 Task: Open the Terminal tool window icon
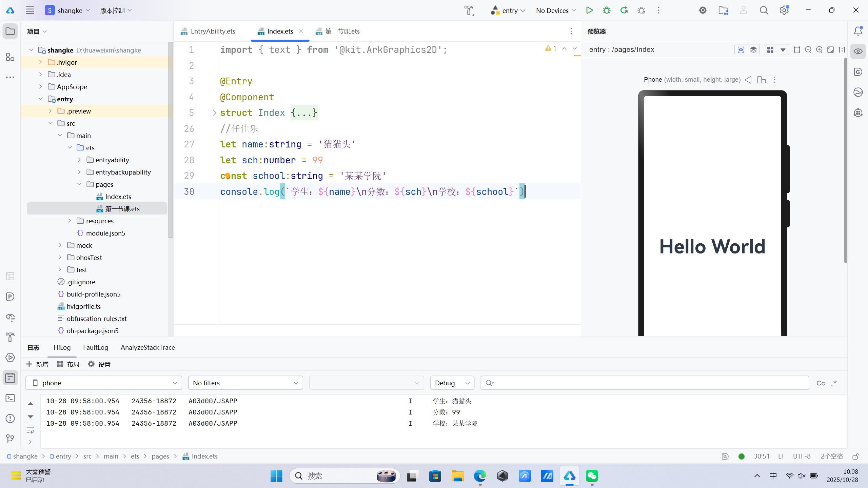pyautogui.click(x=10, y=398)
